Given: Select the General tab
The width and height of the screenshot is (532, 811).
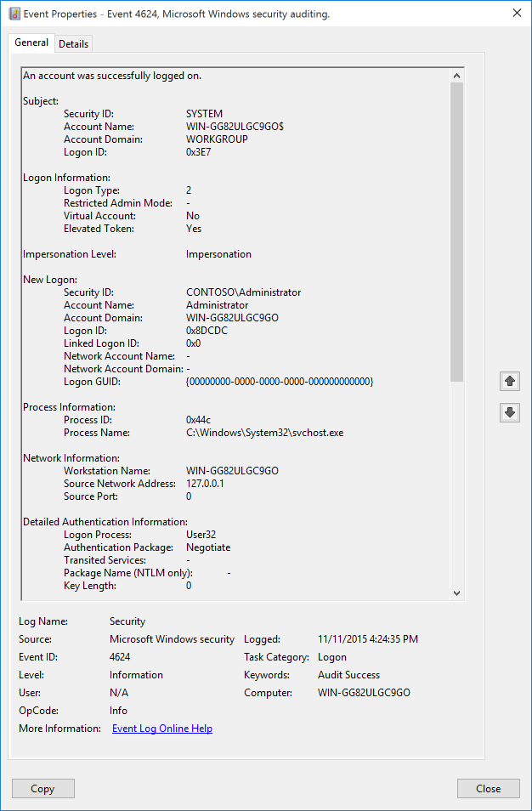Looking at the screenshot, I should (31, 43).
